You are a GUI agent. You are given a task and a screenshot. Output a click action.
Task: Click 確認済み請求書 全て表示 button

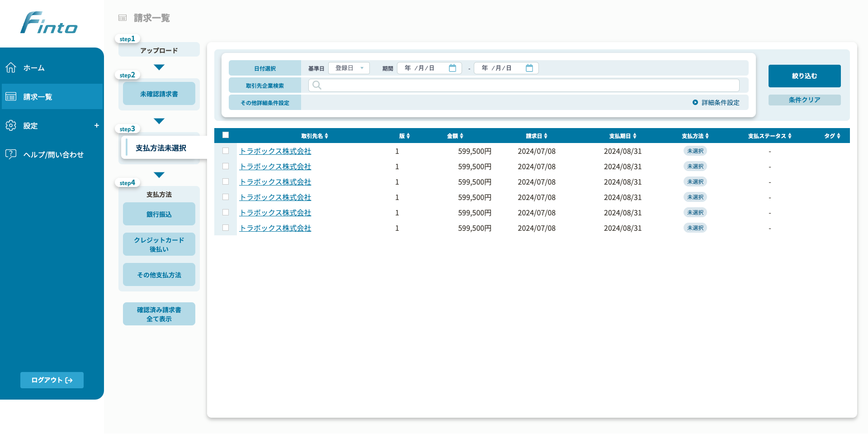(x=159, y=314)
